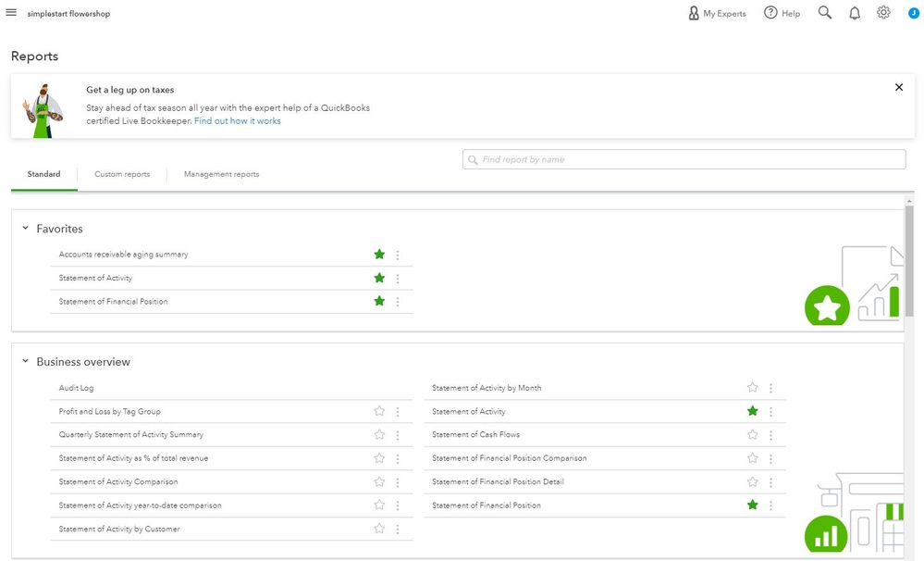Open Statement of Financial Position Detail report
This screenshot has height=561, width=924.
tap(498, 482)
